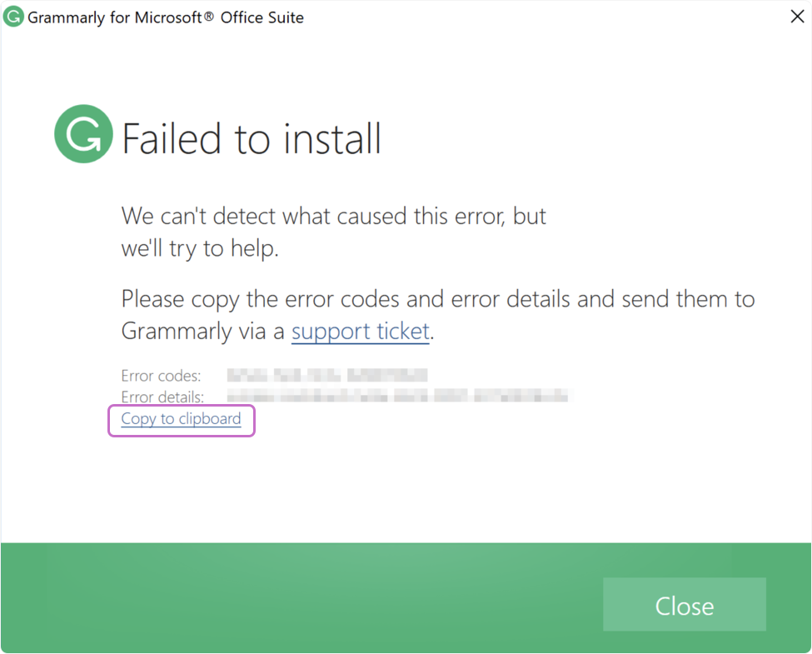Click the "Error codes:" label
The image size is (812, 654).
tap(161, 377)
